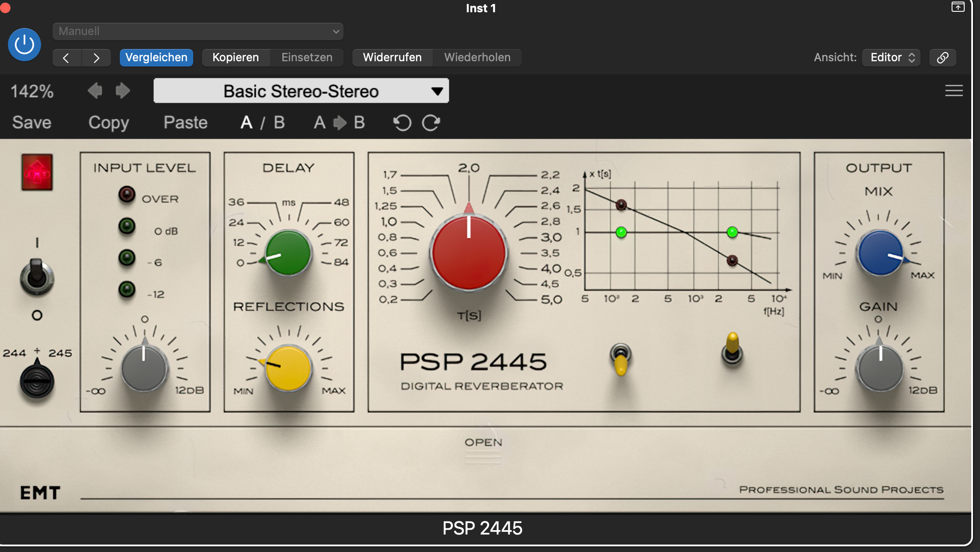Click the Wiederholen button
Image resolution: width=980 pixels, height=552 pixels.
(477, 57)
